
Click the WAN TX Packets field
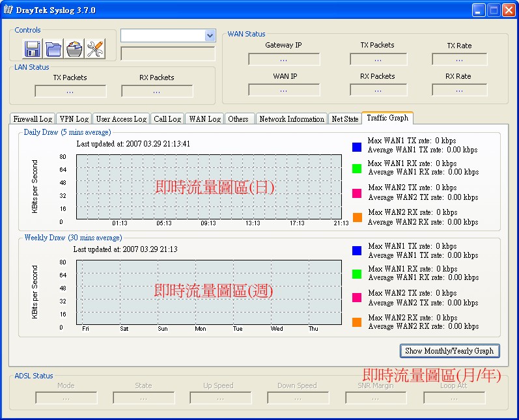(378, 59)
